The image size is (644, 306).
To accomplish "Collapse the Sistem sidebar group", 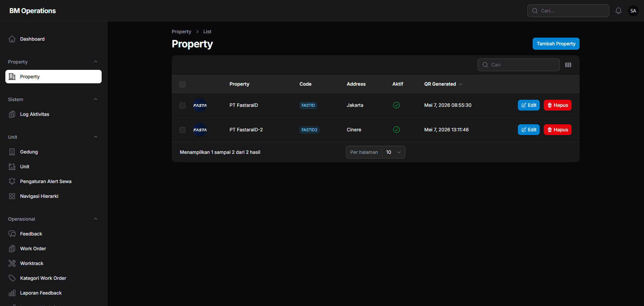I will click(x=96, y=99).
